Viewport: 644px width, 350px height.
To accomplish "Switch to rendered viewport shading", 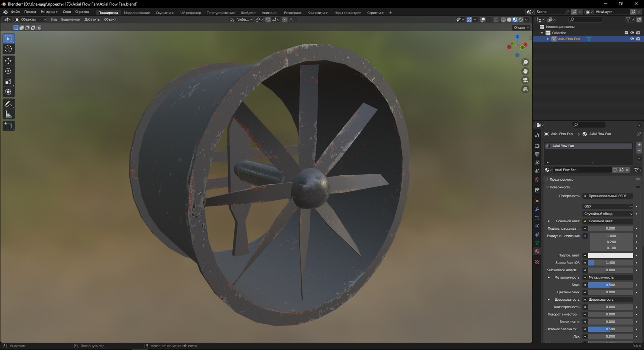I will [x=521, y=20].
